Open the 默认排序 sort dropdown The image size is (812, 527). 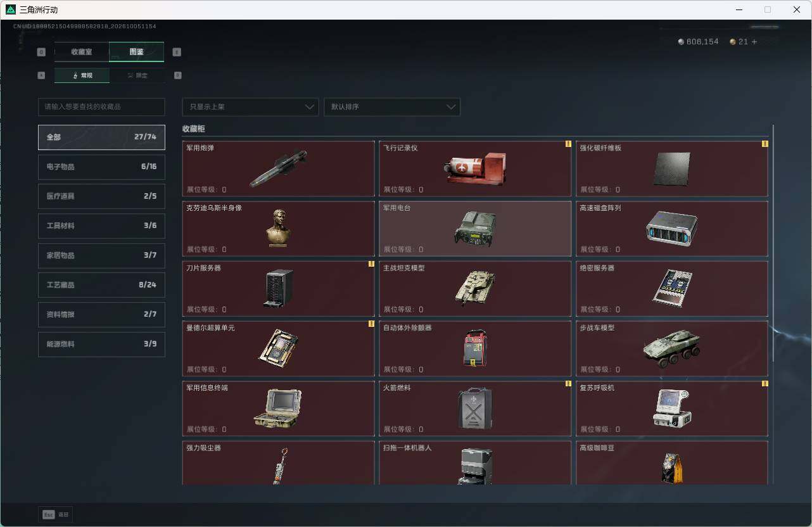392,107
